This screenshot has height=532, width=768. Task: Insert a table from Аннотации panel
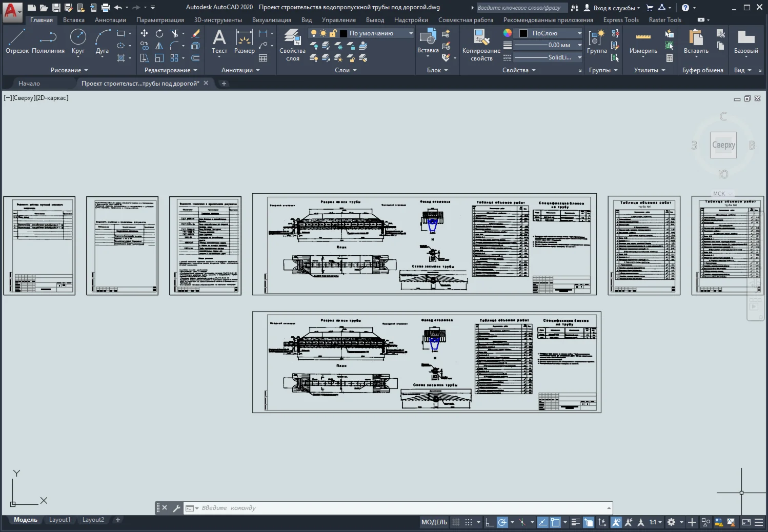click(x=263, y=58)
